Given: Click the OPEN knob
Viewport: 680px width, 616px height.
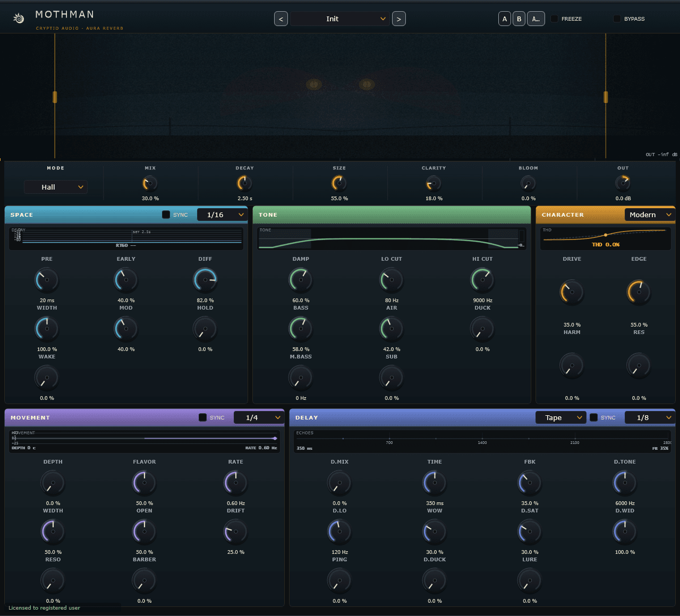Looking at the screenshot, I should tap(144, 532).
